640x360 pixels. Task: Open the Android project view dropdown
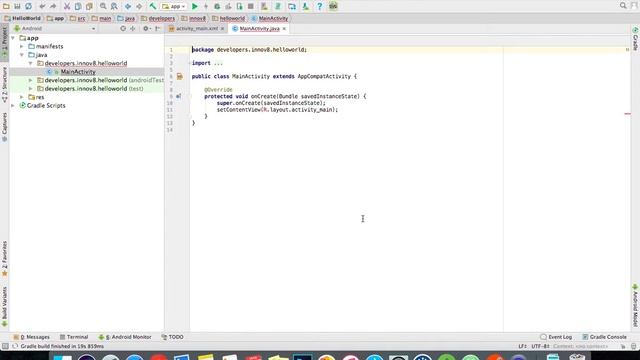(55, 29)
